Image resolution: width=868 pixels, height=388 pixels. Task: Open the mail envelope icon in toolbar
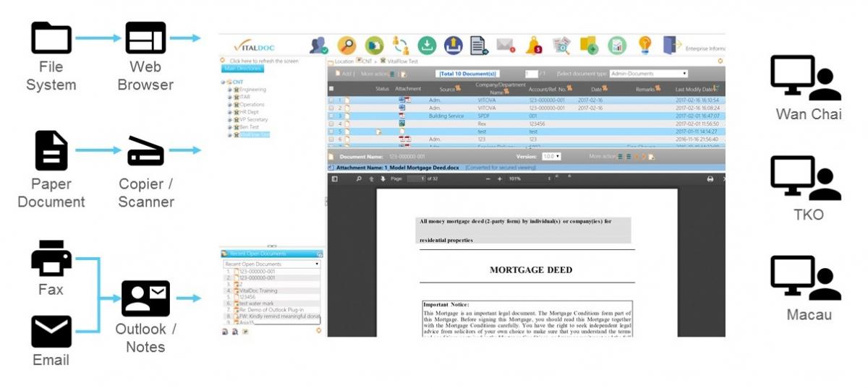(x=505, y=46)
